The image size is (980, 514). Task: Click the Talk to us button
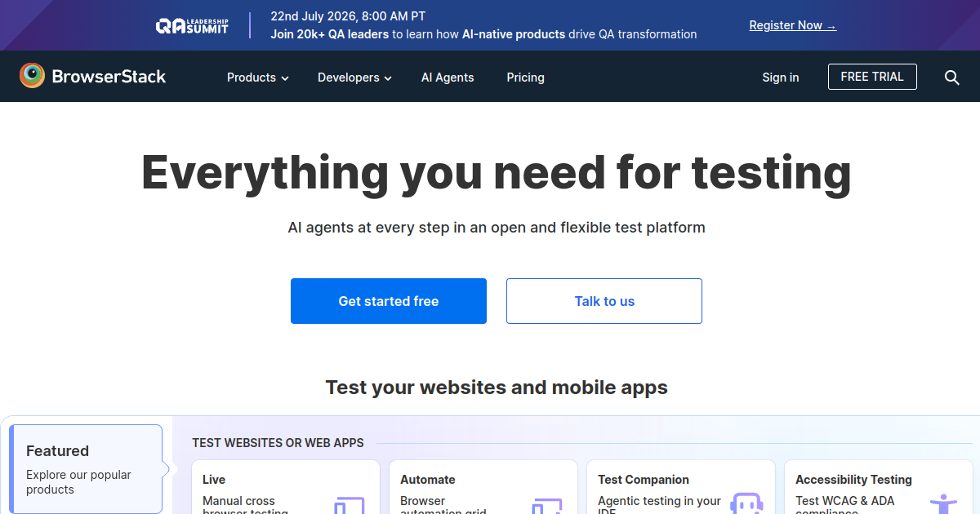604,301
